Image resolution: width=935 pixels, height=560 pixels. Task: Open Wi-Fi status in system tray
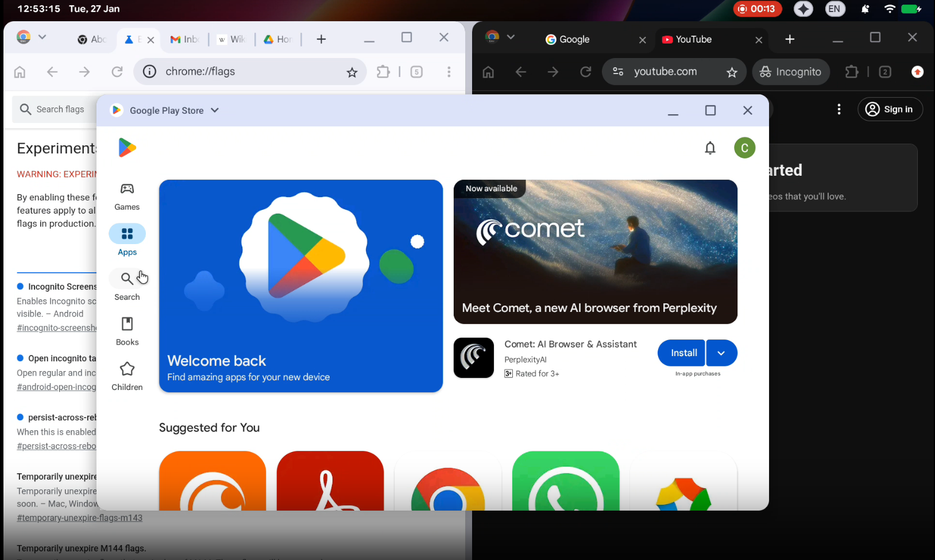(890, 9)
